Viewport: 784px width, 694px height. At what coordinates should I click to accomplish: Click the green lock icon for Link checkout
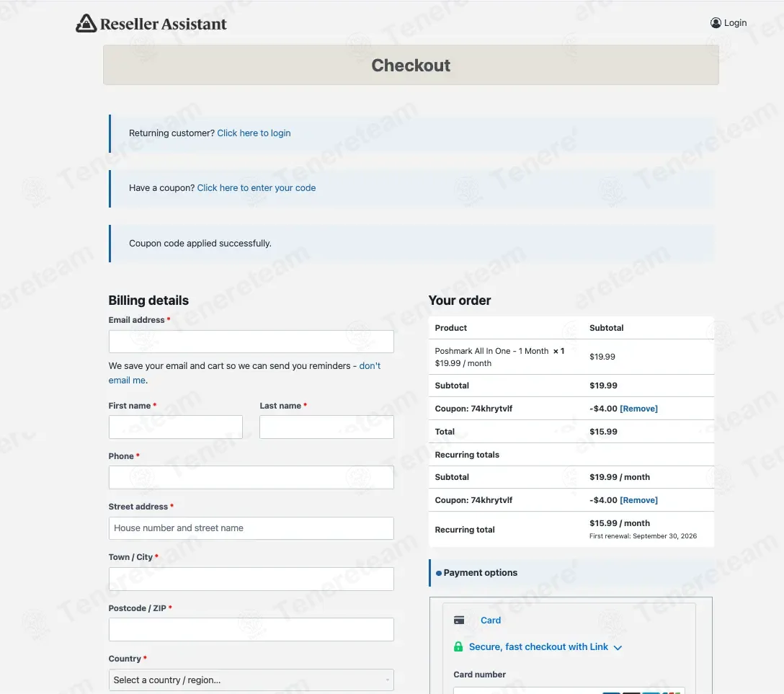[x=458, y=646]
